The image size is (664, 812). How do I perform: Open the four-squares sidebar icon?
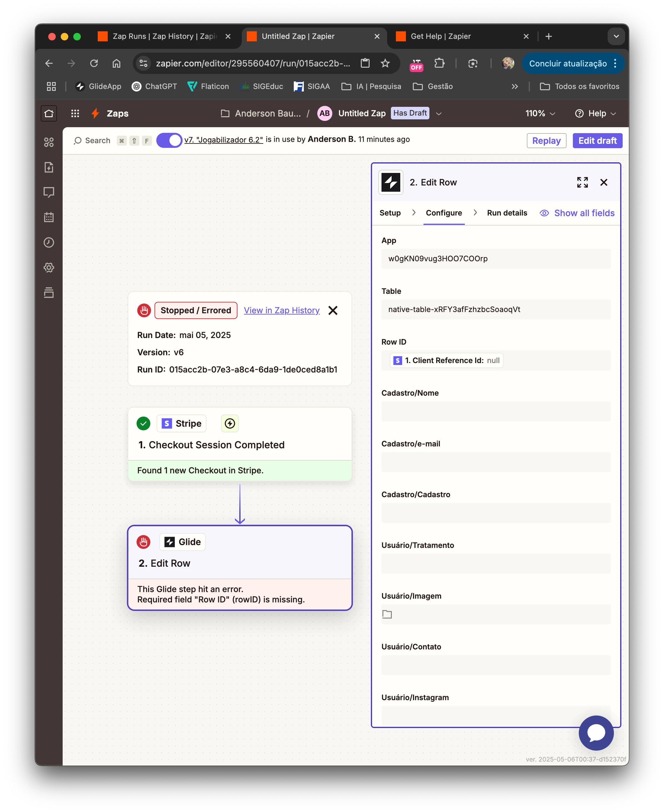click(49, 142)
